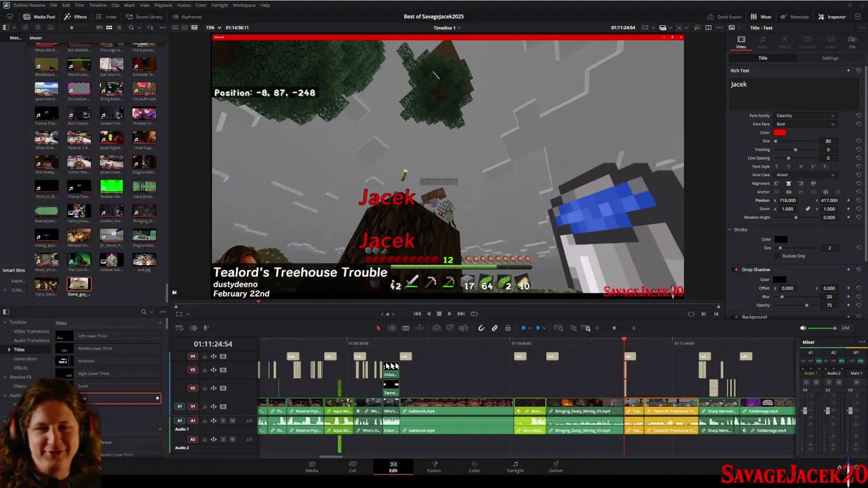The width and height of the screenshot is (868, 488).
Task: Open the Timeline 1 name dropdown
Action: [x=447, y=28]
